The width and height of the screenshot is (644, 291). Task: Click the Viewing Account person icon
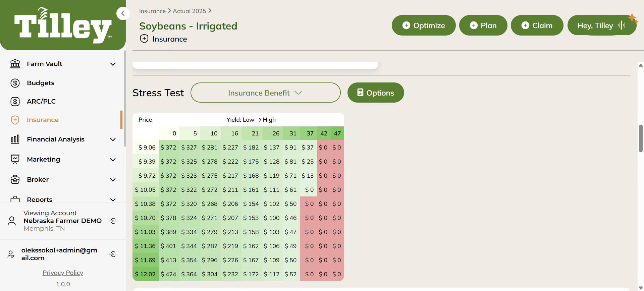pyautogui.click(x=12, y=221)
